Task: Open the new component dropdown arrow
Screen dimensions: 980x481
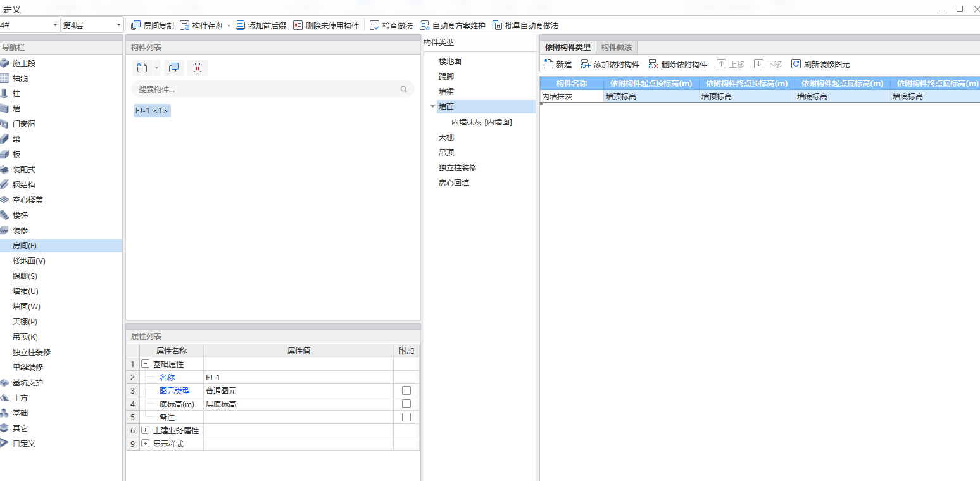Action: 156,68
